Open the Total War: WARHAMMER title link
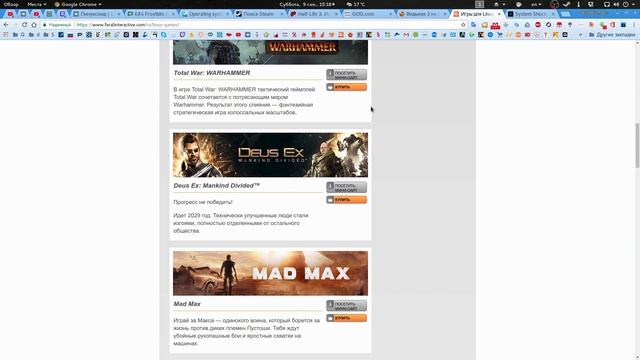Image resolution: width=640 pixels, height=360 pixels. (212, 73)
